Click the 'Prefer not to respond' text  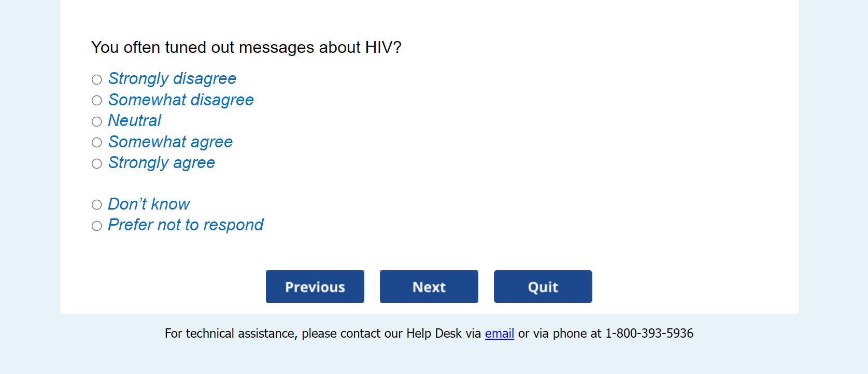pyautogui.click(x=186, y=225)
